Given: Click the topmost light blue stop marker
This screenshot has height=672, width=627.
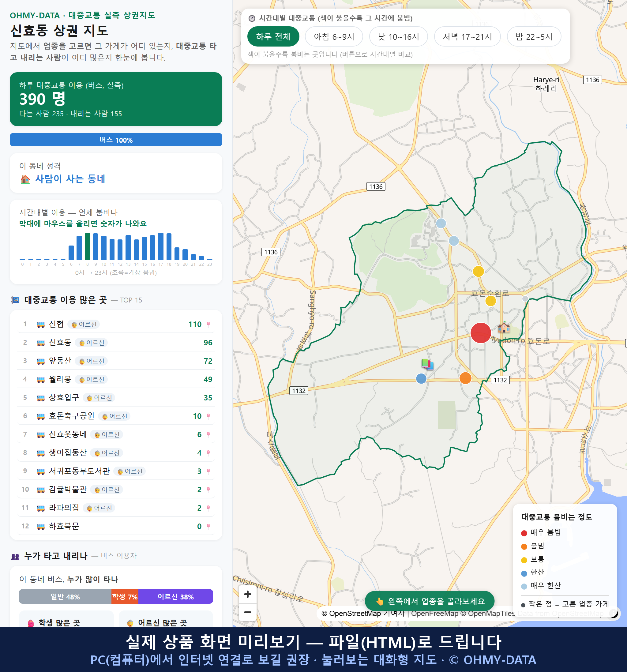Looking at the screenshot, I should tap(441, 223).
